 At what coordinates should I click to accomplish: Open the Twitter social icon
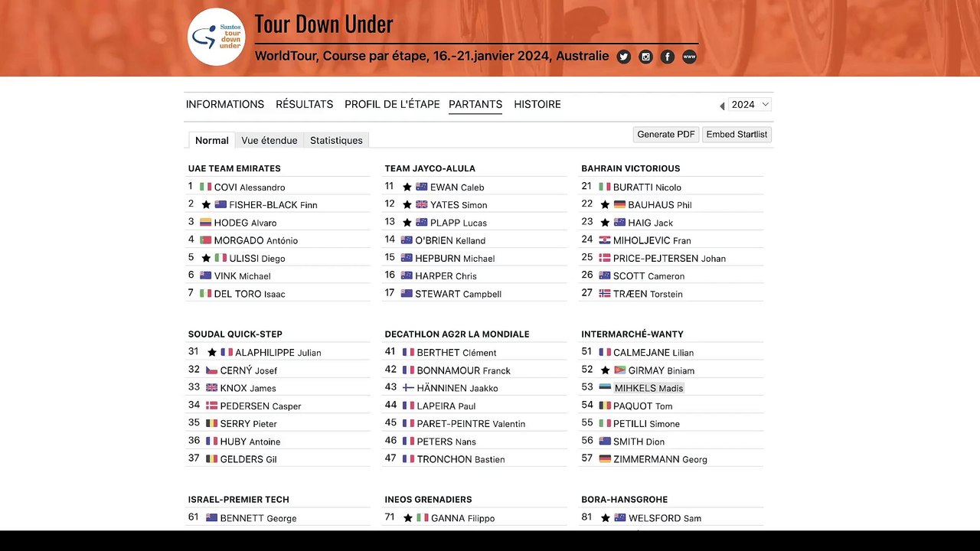click(624, 57)
